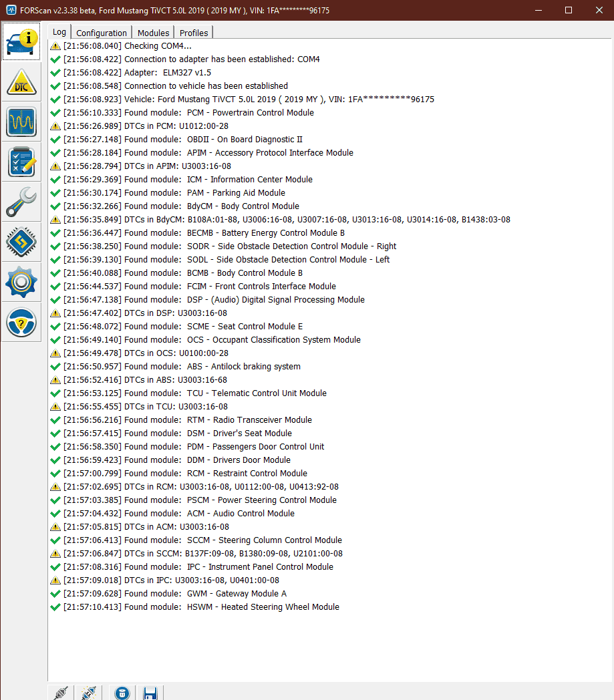Open the Vehicle information section in sidebar

(x=21, y=41)
